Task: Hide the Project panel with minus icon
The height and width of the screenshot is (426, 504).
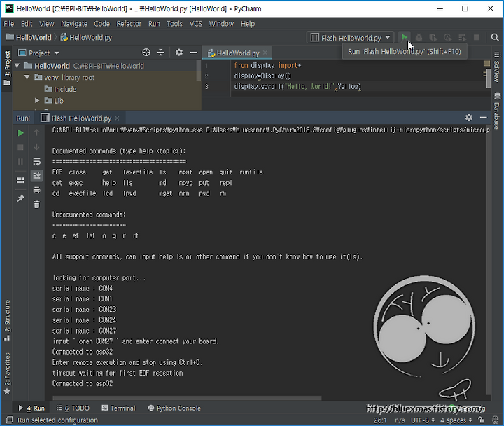Action: click(x=193, y=53)
